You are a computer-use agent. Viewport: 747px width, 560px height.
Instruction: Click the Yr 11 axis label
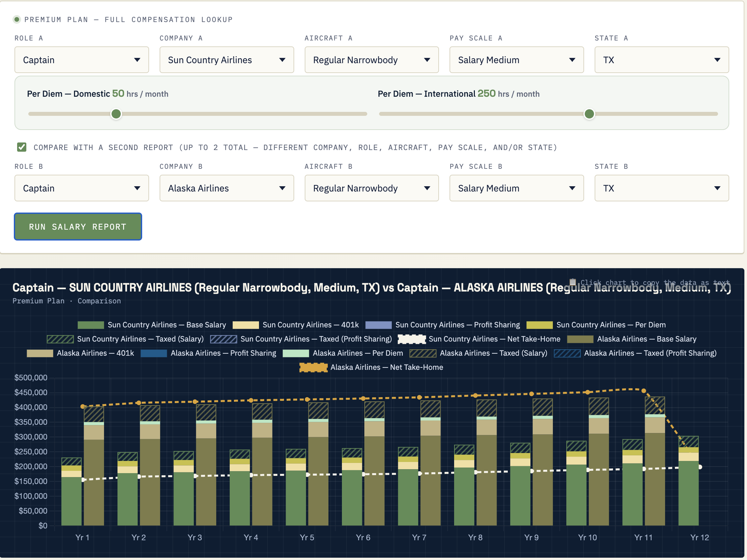point(643,537)
